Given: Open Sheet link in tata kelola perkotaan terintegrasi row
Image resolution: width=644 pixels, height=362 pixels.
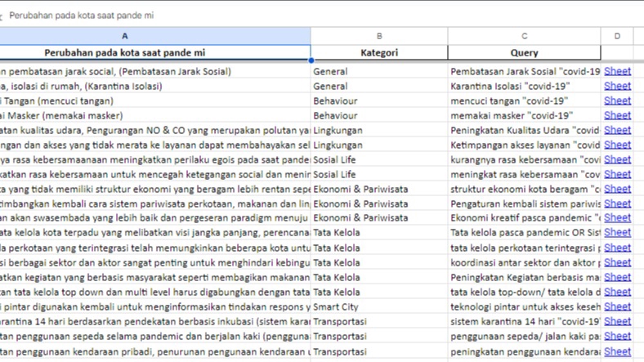Looking at the screenshot, I should (x=617, y=248).
